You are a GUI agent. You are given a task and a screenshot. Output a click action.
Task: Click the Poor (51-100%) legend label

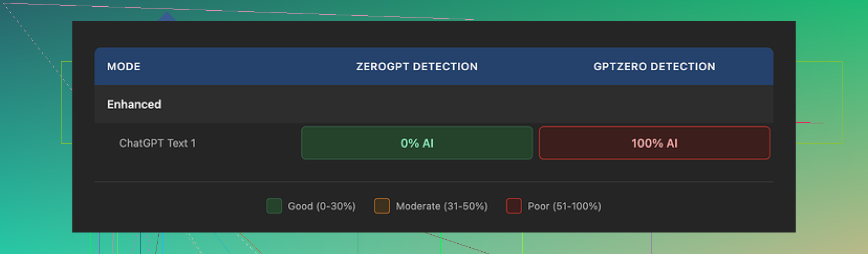(564, 206)
